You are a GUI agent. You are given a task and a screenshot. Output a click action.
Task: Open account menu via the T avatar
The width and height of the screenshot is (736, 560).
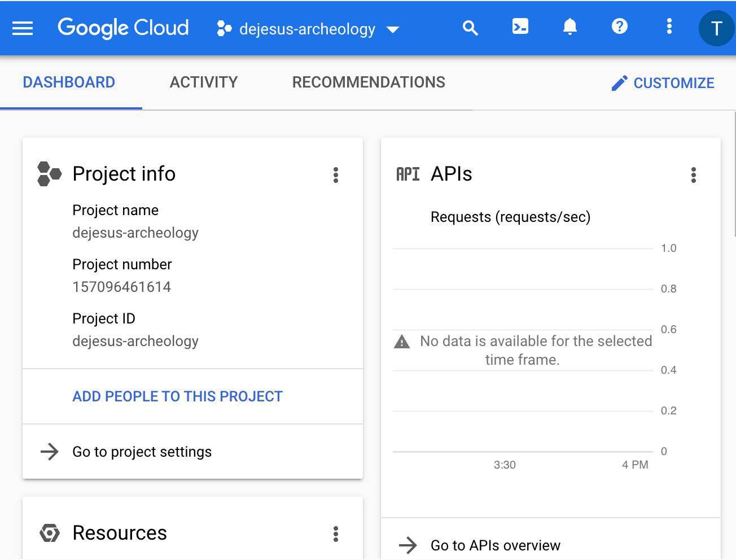pos(716,28)
